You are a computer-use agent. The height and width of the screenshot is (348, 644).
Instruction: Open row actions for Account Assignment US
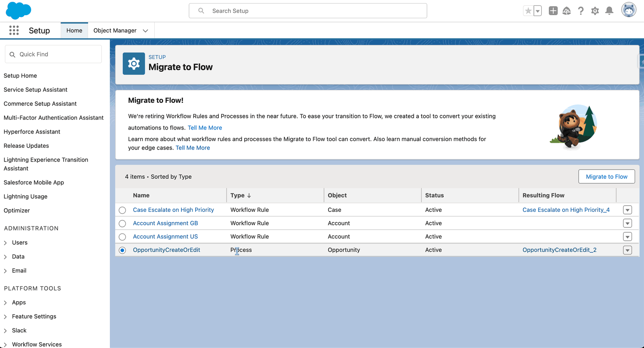[x=627, y=236]
